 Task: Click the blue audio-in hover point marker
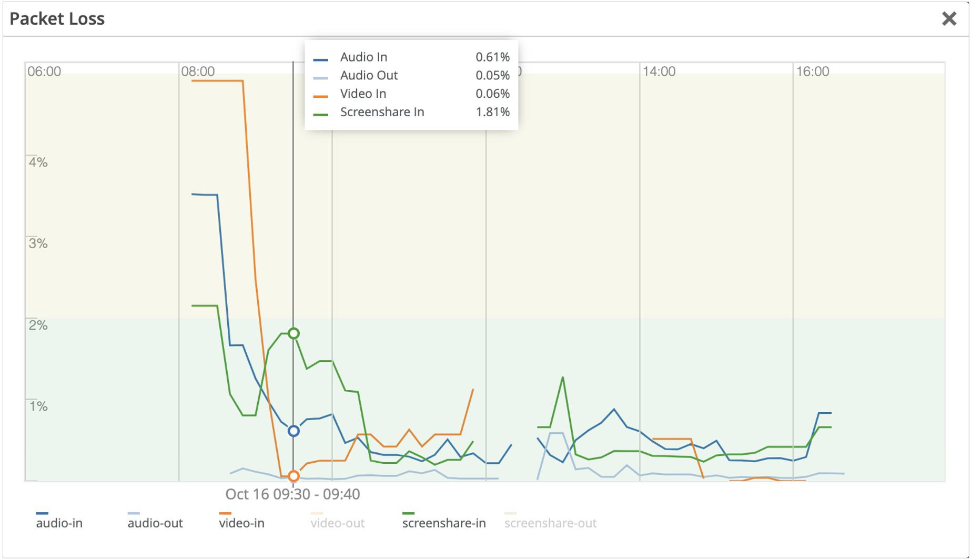point(294,431)
